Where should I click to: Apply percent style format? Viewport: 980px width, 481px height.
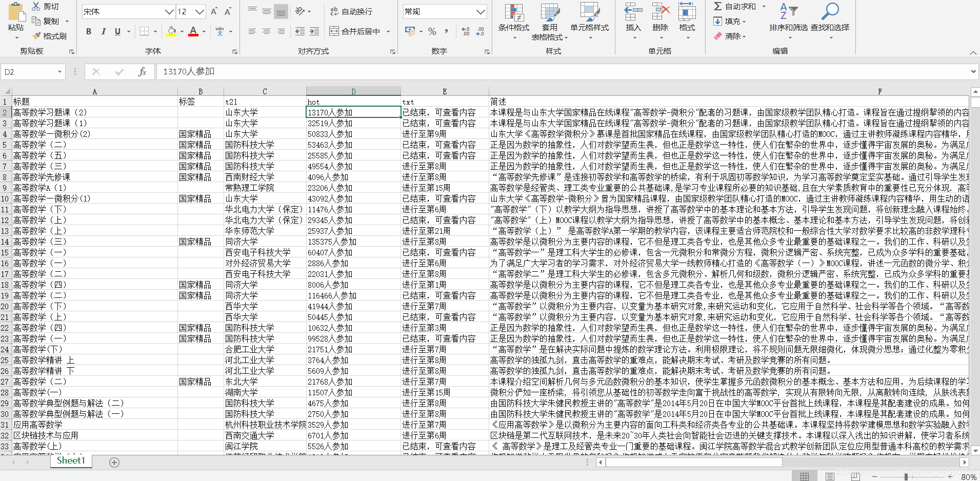tap(432, 31)
